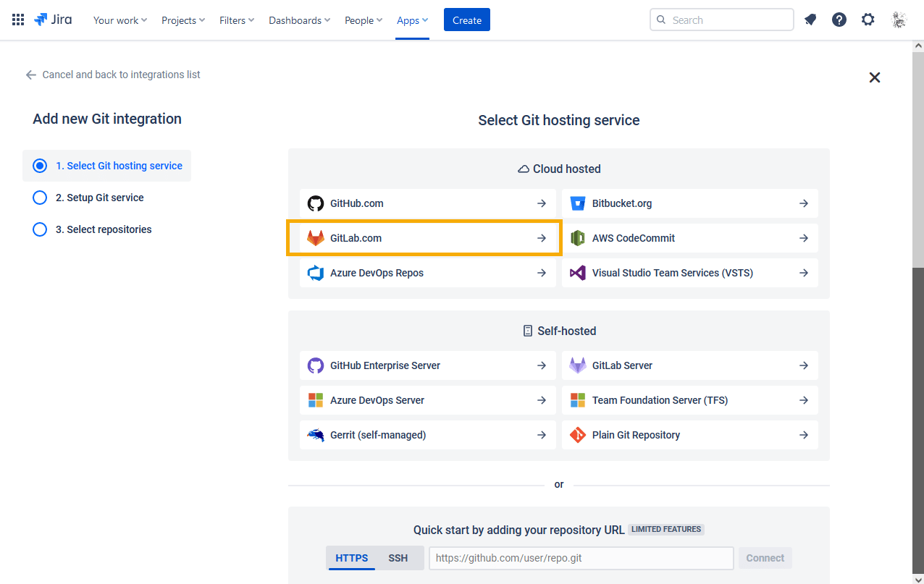Cancel and go back to integrations list

click(x=113, y=75)
